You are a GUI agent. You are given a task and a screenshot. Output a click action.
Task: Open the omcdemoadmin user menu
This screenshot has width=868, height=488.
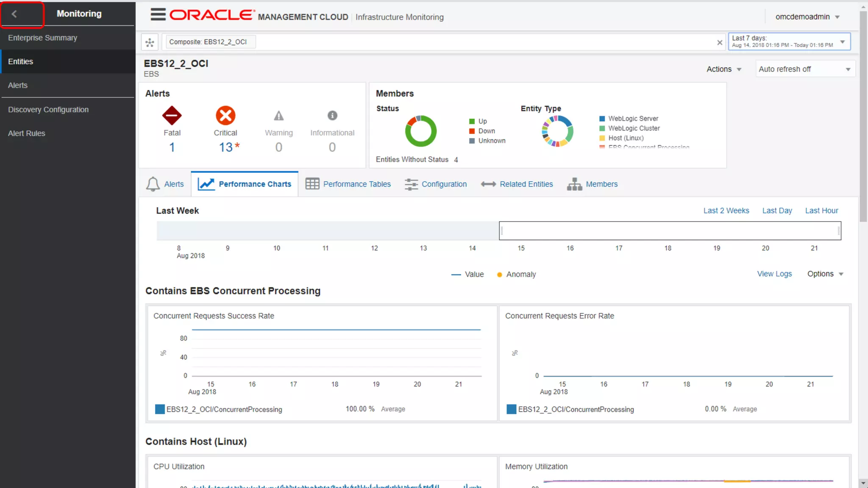coord(807,17)
